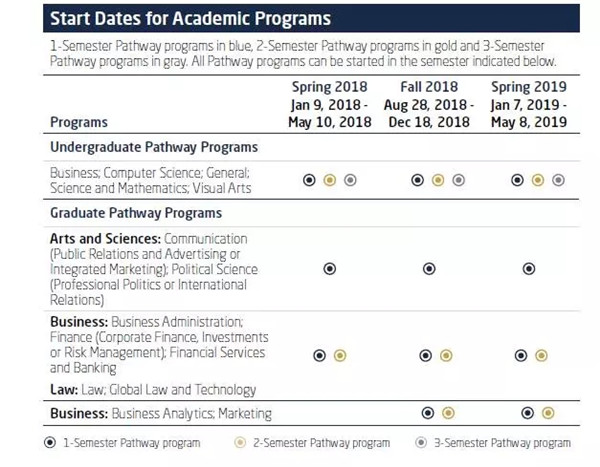Click gold marker for Undergraduate Spring 2018
This screenshot has height=467, width=600.
[330, 180]
